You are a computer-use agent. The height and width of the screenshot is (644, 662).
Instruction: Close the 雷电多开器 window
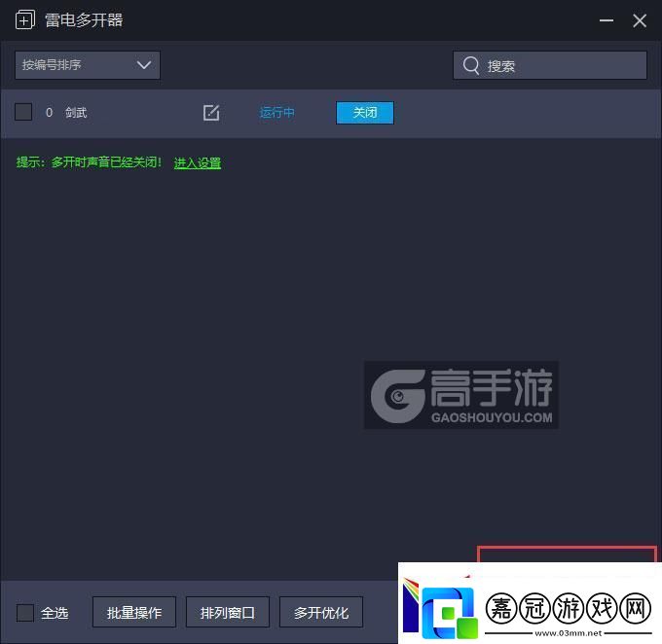point(640,20)
